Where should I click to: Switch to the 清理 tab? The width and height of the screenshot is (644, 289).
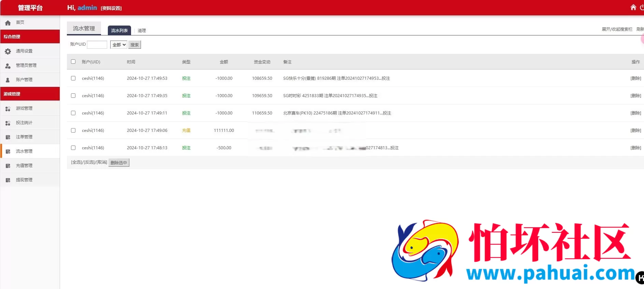coord(142,31)
